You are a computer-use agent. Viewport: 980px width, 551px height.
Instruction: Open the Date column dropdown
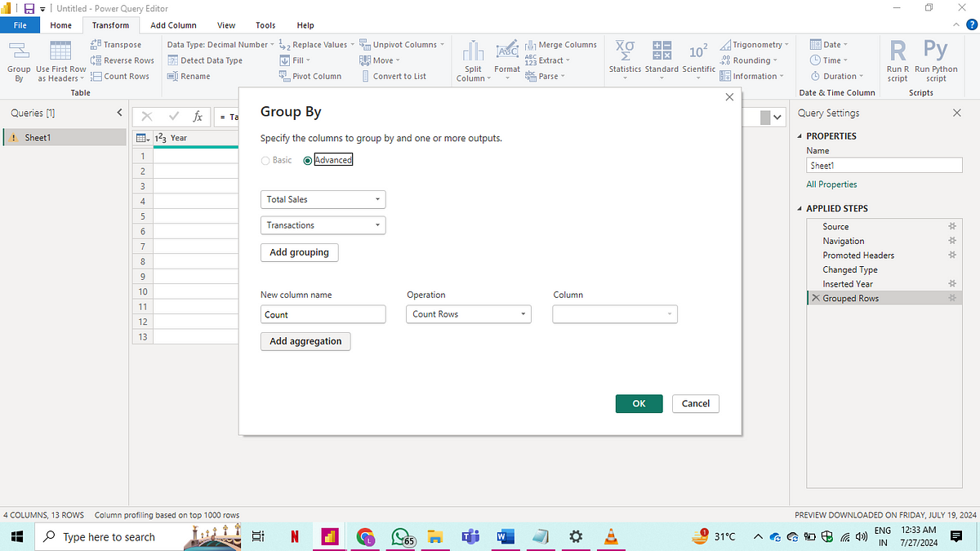click(x=829, y=45)
